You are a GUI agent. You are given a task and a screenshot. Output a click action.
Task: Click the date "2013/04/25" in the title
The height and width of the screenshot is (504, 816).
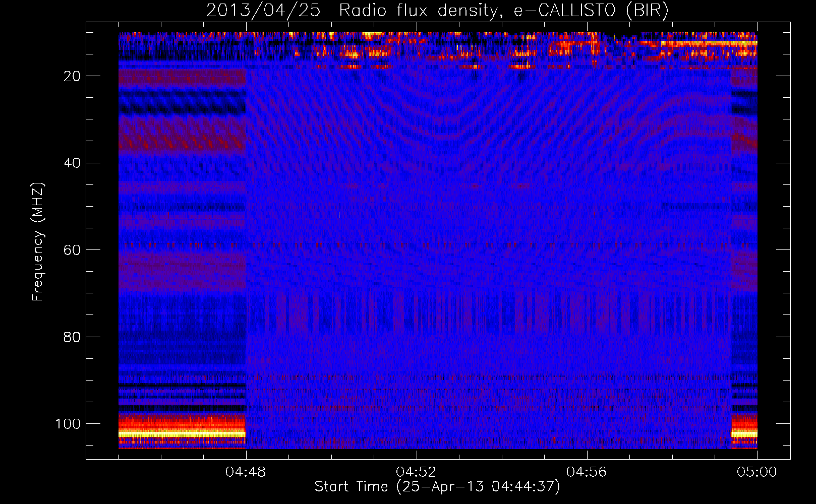click(263, 11)
